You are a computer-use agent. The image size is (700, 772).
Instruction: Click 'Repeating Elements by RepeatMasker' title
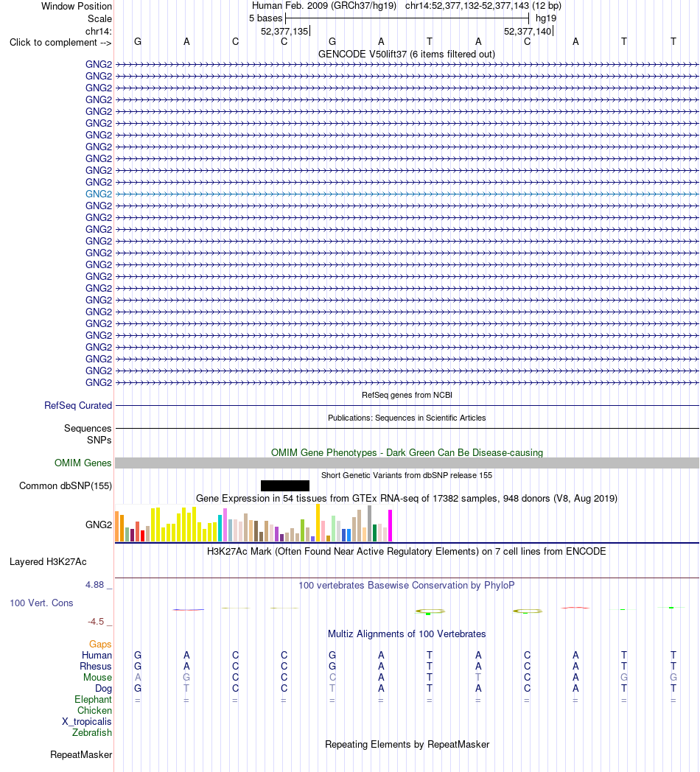point(407,745)
